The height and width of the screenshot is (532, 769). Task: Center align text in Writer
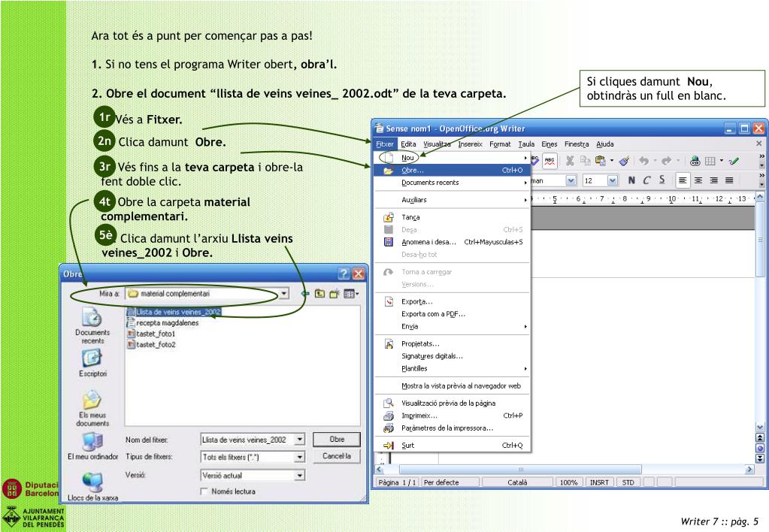coord(698,180)
